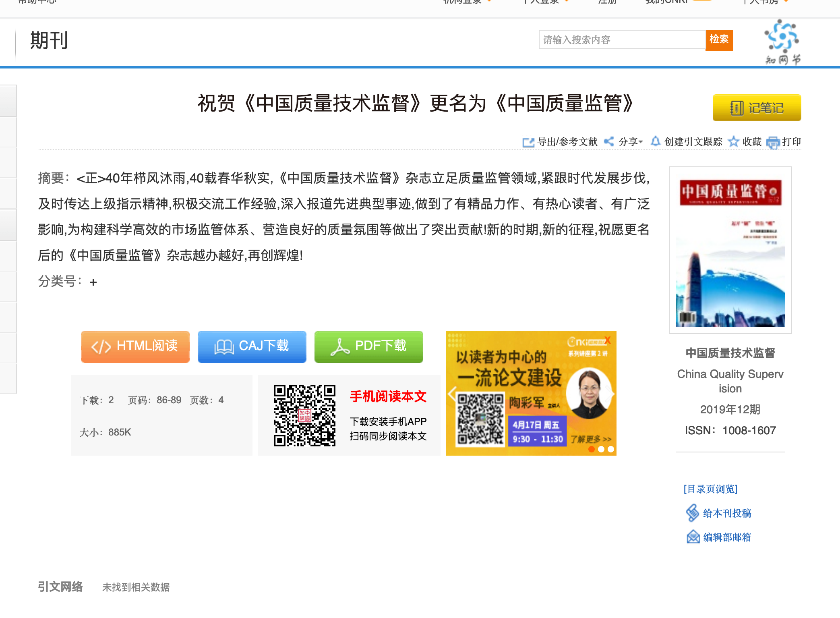Select the first carousel dot in ad
The width and height of the screenshot is (840, 618).
point(592,449)
